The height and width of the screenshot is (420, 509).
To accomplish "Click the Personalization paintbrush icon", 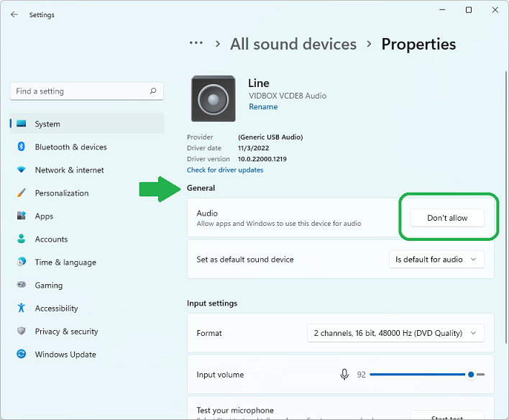I will coord(22,193).
